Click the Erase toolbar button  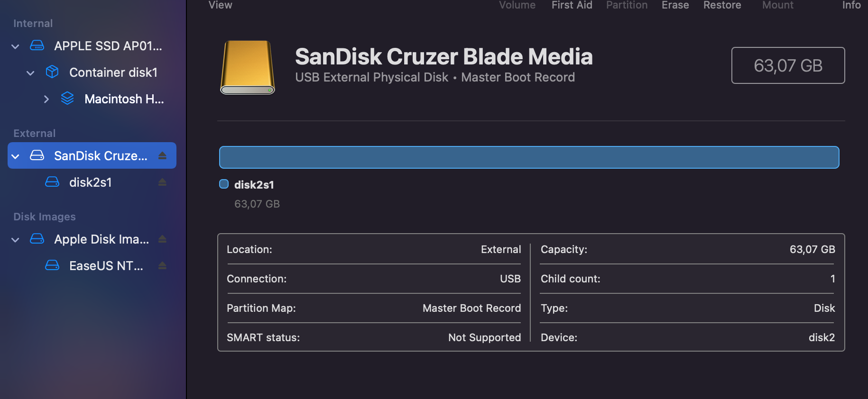click(675, 5)
